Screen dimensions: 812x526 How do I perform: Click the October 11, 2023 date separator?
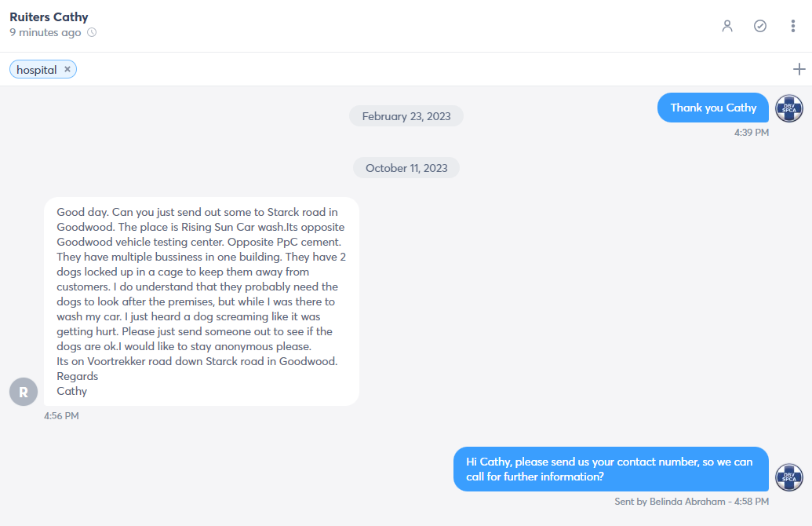click(x=406, y=168)
